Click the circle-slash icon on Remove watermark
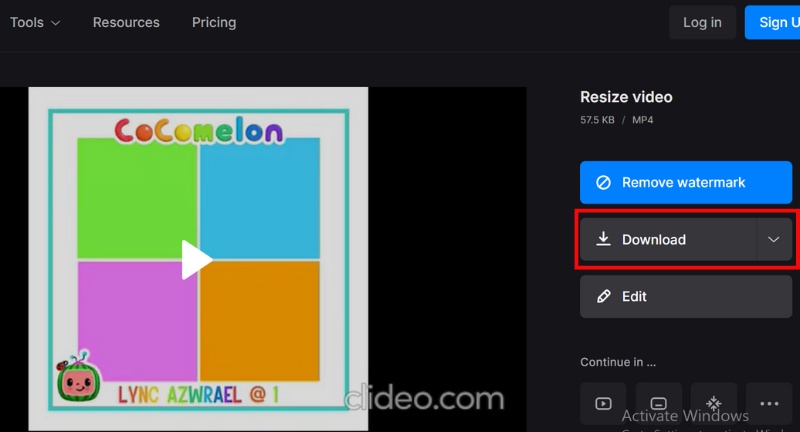 click(x=603, y=183)
